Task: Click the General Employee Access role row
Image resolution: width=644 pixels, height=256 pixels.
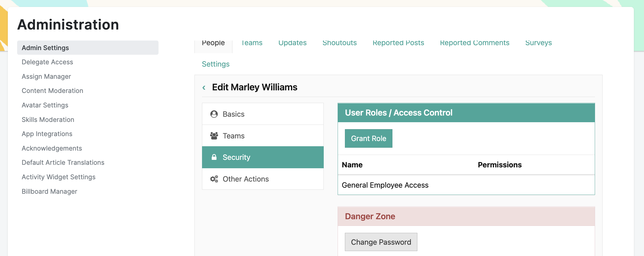Action: point(466,185)
